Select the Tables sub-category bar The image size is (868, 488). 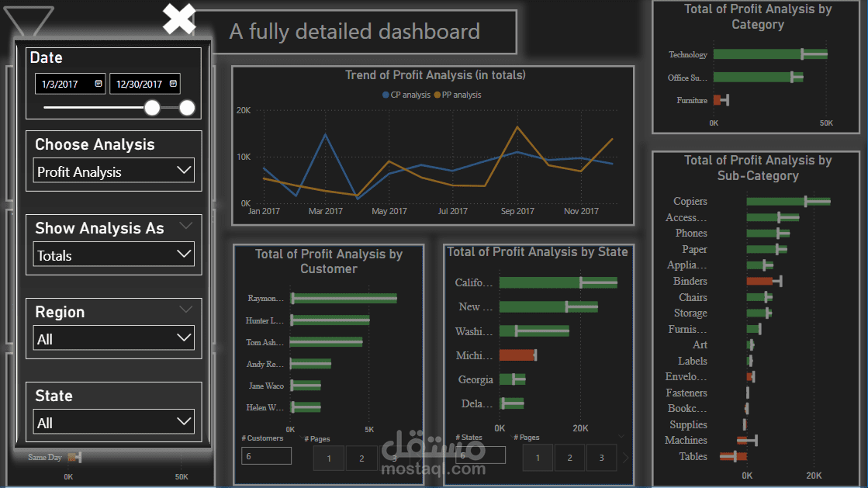click(733, 456)
